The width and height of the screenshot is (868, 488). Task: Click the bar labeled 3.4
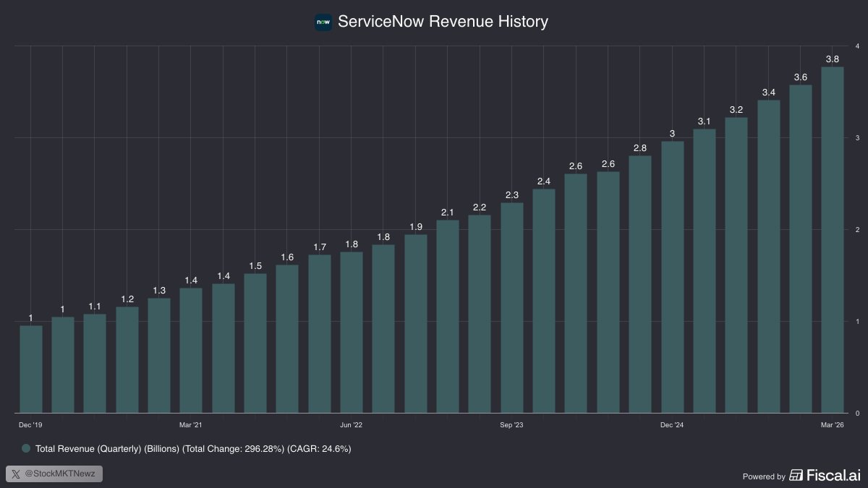point(768,257)
